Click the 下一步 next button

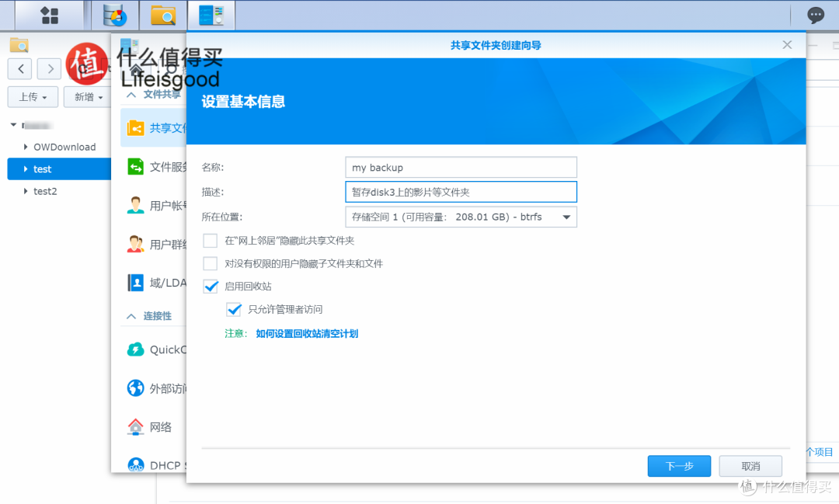pos(679,466)
